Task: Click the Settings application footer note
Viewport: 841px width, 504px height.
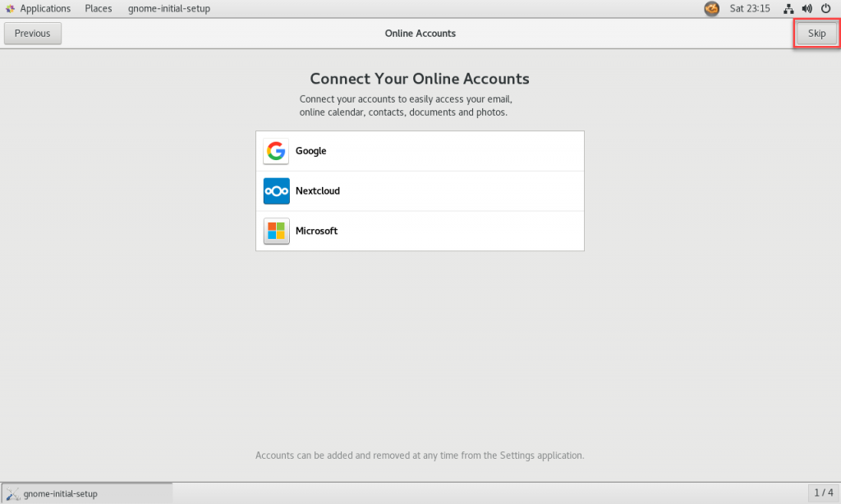Action: 420,456
